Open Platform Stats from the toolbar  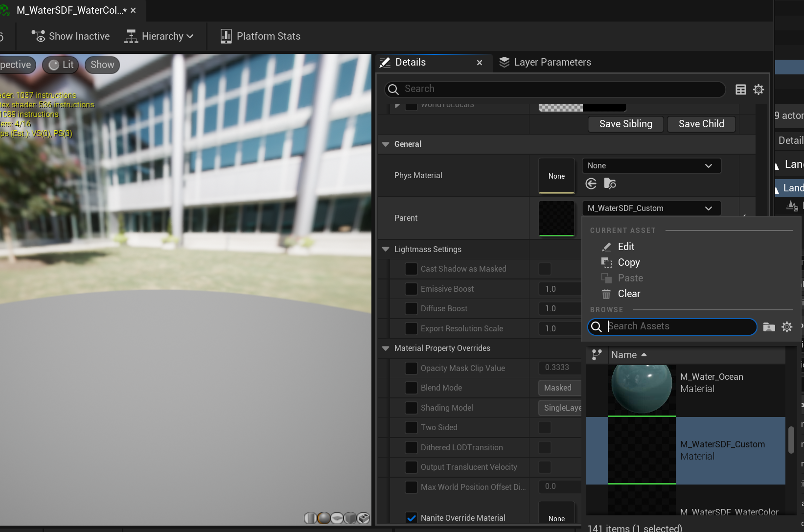[x=260, y=36]
